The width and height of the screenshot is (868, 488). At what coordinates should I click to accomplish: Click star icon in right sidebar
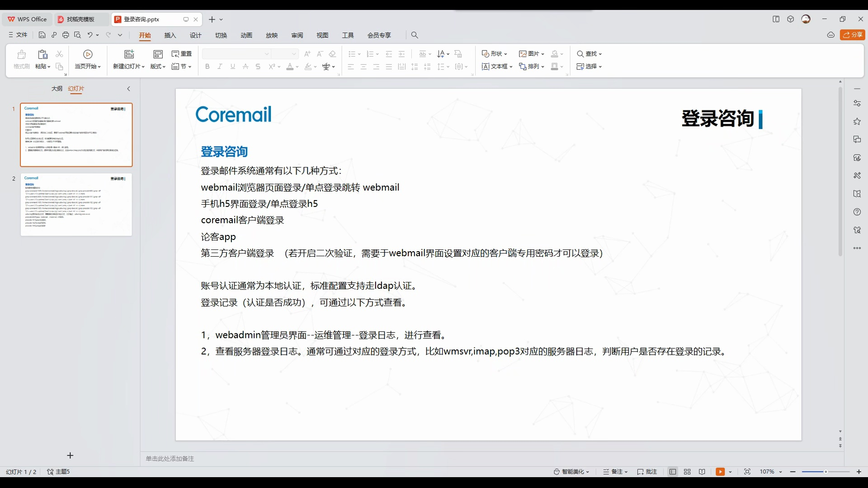[857, 122]
